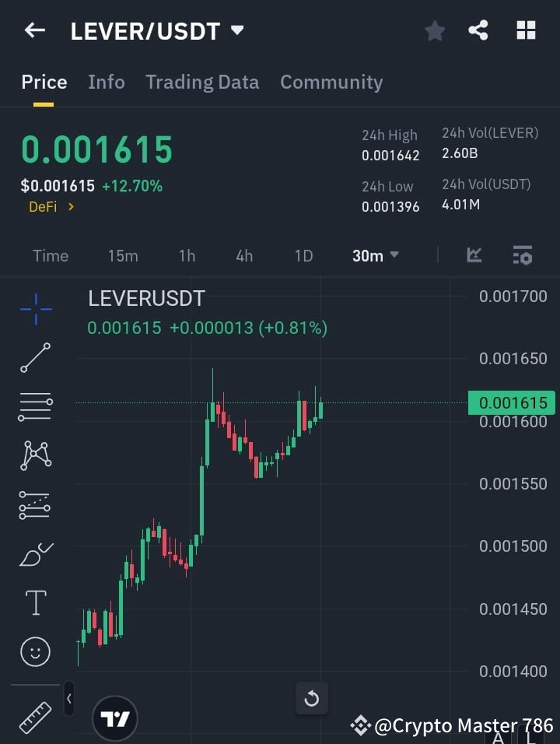Select the ruler measure tool

35,718
